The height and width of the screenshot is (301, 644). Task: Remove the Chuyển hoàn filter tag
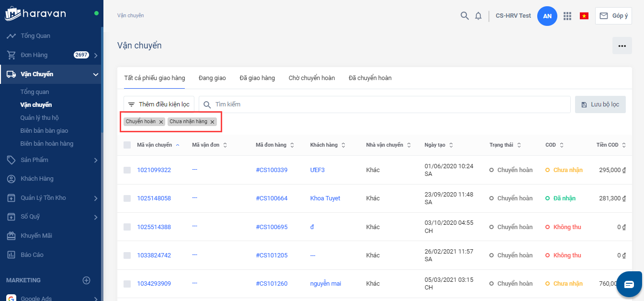[x=161, y=122]
